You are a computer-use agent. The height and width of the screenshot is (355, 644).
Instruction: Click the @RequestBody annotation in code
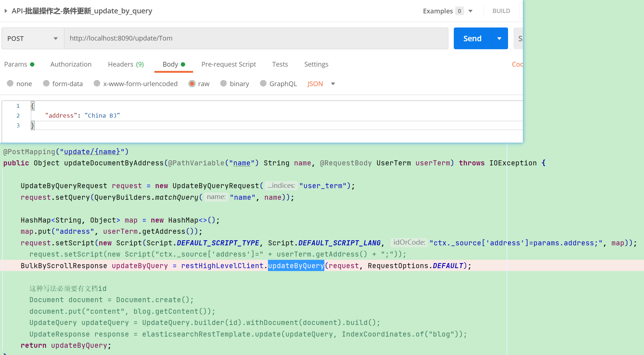click(x=346, y=163)
